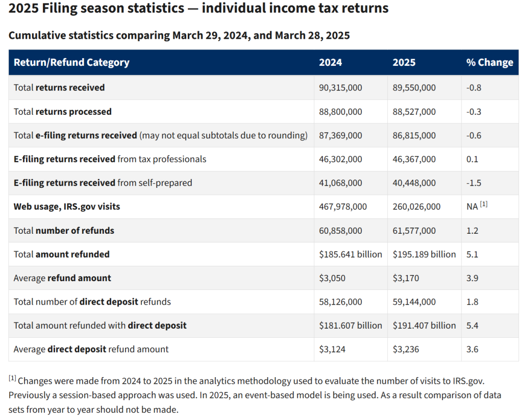Select the Total number of refunds label
The width and height of the screenshot is (522, 420).
pyautogui.click(x=64, y=231)
